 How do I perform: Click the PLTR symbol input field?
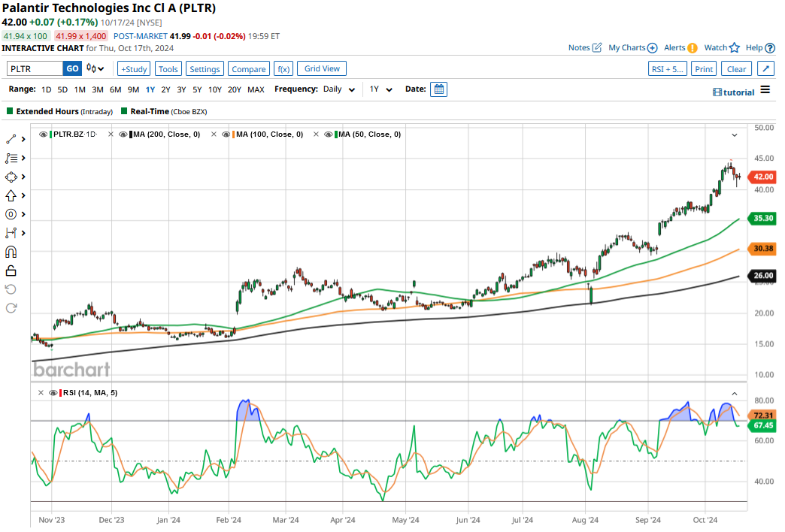35,68
